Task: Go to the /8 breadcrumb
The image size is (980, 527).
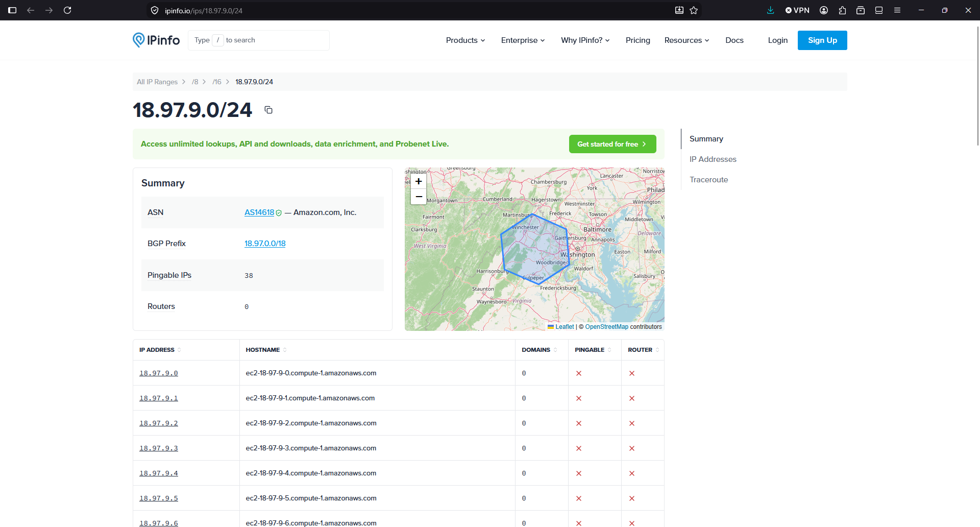Action: click(195, 82)
